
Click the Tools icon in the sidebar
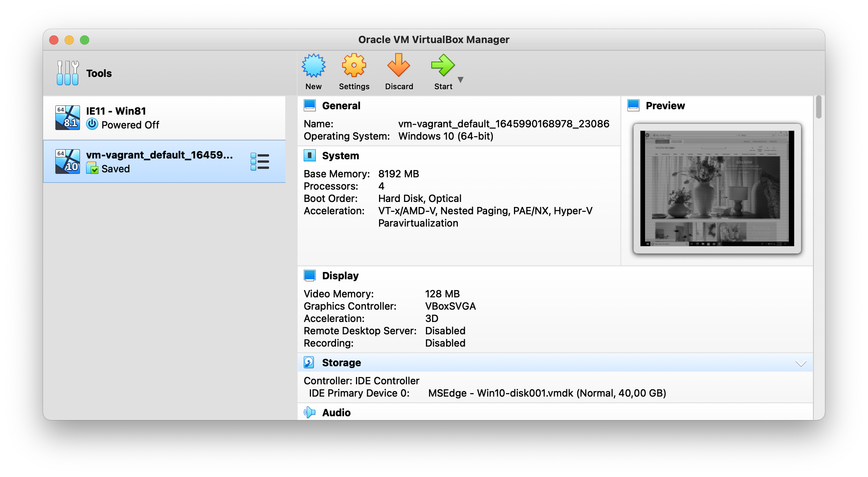point(67,73)
